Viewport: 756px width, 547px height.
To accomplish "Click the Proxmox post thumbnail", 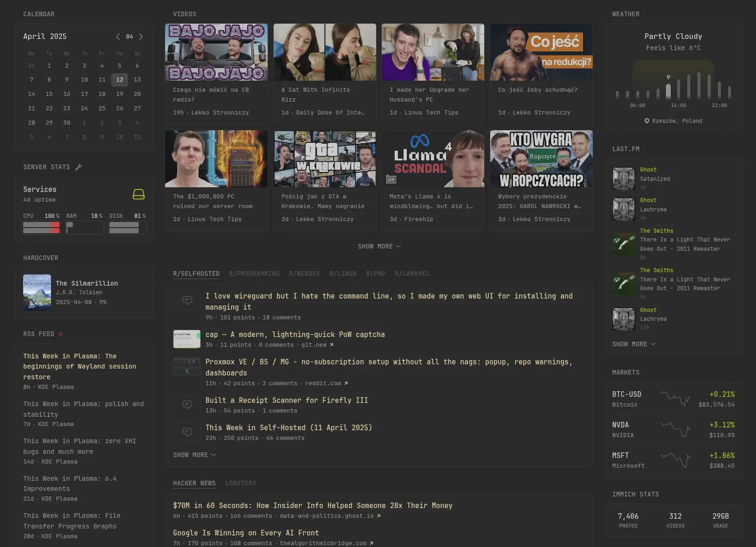I will click(186, 367).
